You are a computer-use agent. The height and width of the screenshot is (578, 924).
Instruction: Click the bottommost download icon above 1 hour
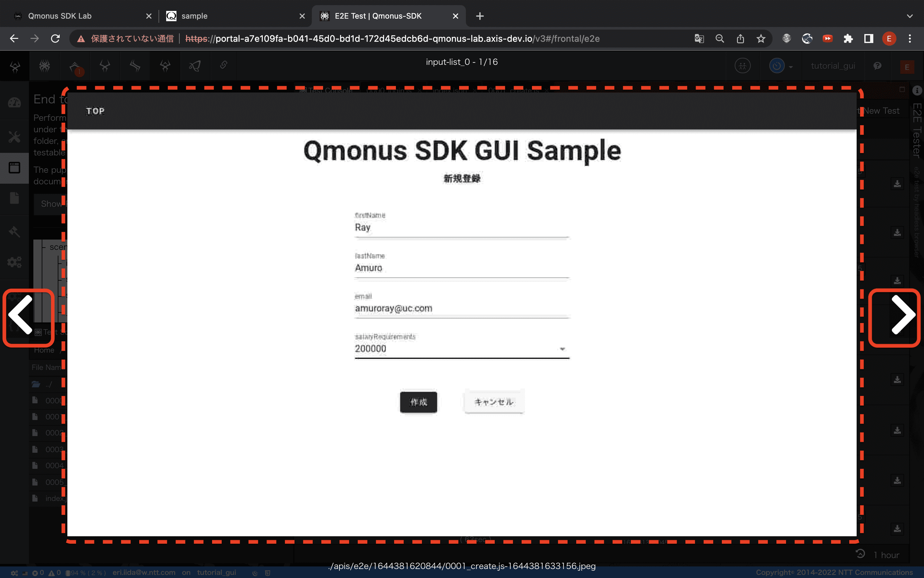897,529
